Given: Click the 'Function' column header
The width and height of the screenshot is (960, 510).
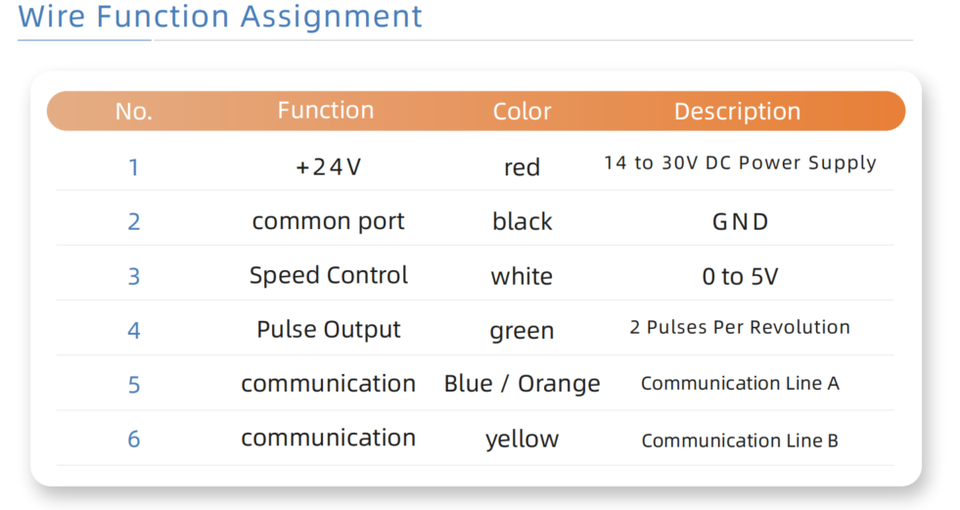Looking at the screenshot, I should click(326, 110).
